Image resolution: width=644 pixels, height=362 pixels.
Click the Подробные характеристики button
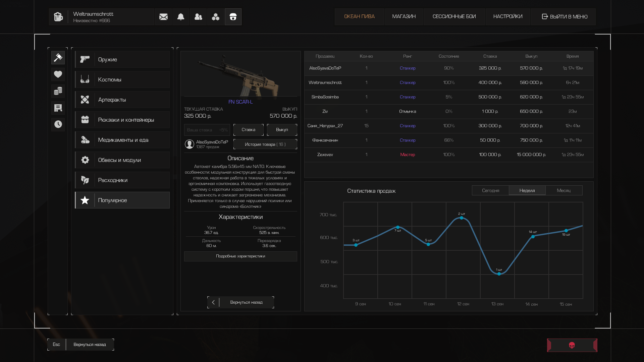(x=240, y=256)
